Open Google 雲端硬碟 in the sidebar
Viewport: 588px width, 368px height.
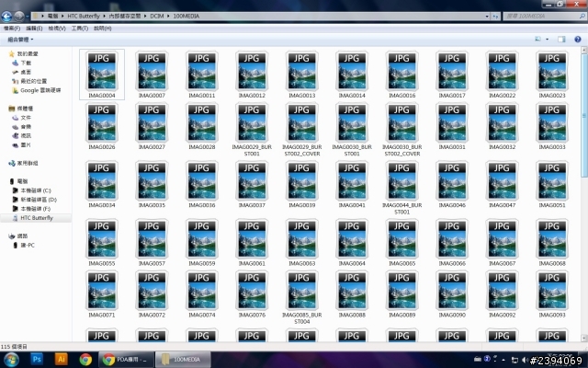[x=37, y=90]
